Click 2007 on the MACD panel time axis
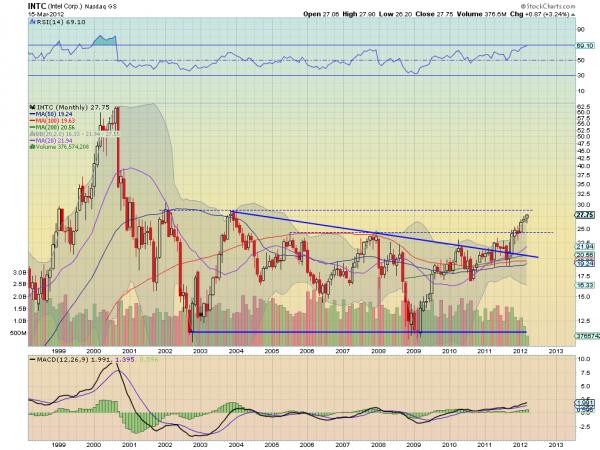This screenshot has width=600, height=450. click(342, 445)
